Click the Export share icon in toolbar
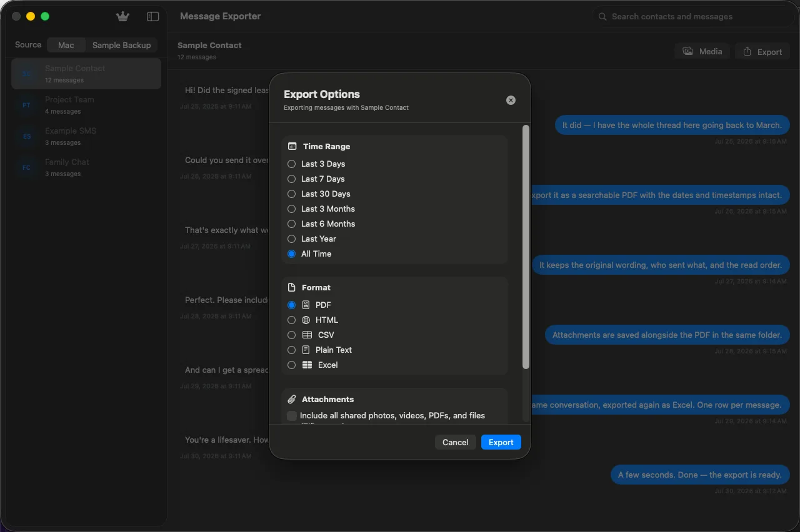 [x=747, y=52]
